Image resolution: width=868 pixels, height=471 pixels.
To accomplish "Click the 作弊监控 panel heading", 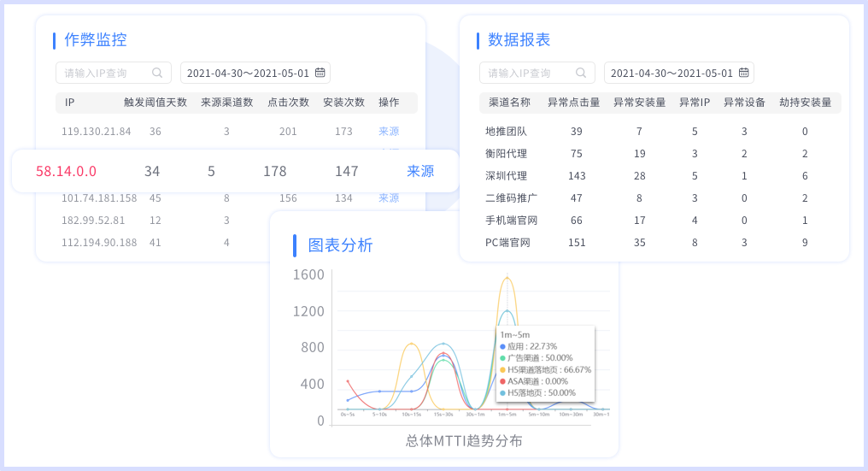I will [95, 39].
